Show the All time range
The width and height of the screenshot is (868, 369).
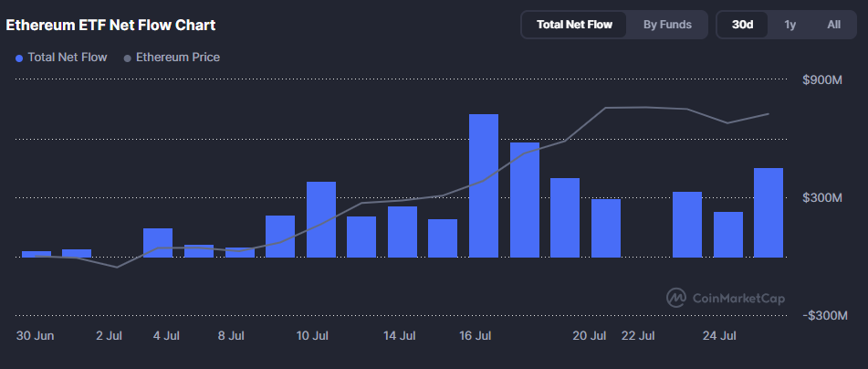(833, 25)
